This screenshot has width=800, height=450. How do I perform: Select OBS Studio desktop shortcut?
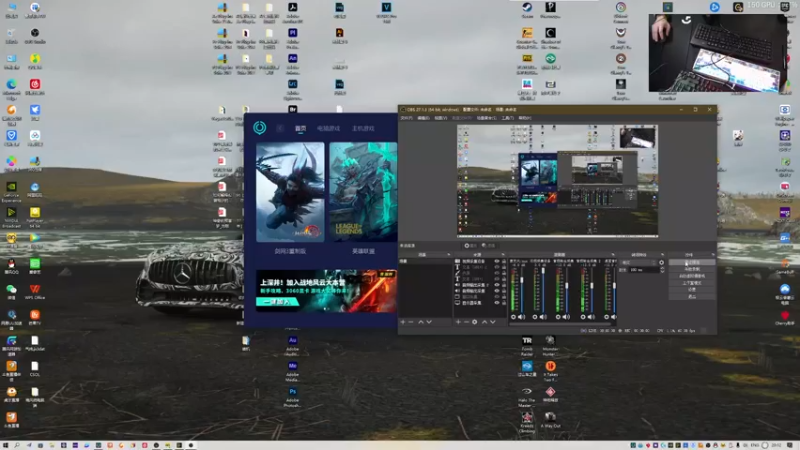(x=35, y=36)
